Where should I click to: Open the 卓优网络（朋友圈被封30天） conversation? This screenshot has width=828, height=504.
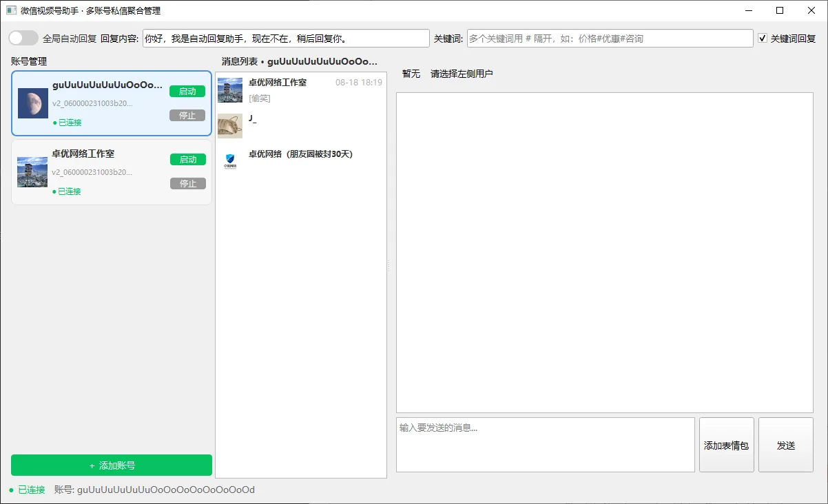click(301, 162)
